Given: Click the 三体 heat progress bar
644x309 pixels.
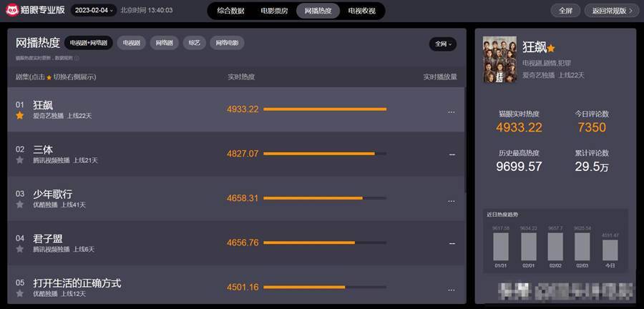Looking at the screenshot, I should tap(325, 154).
